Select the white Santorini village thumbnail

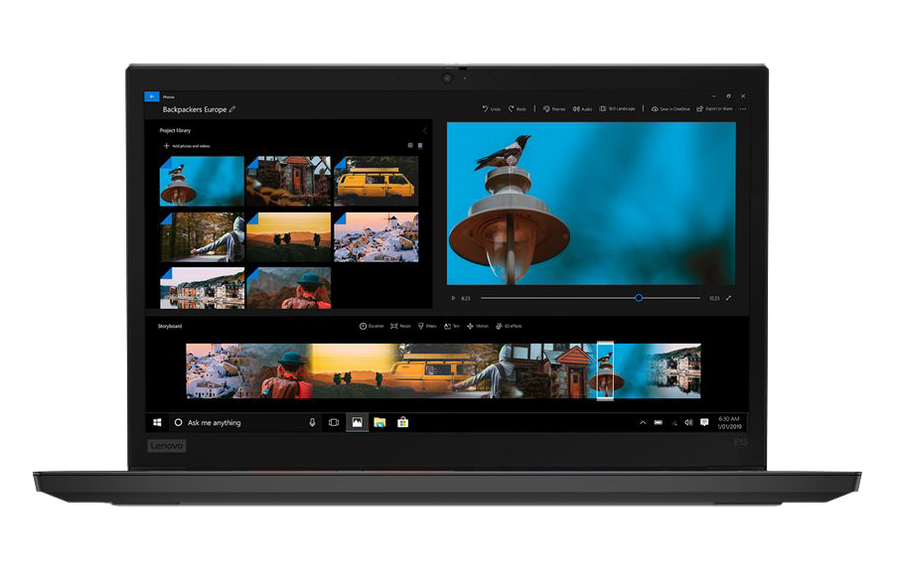[376, 237]
